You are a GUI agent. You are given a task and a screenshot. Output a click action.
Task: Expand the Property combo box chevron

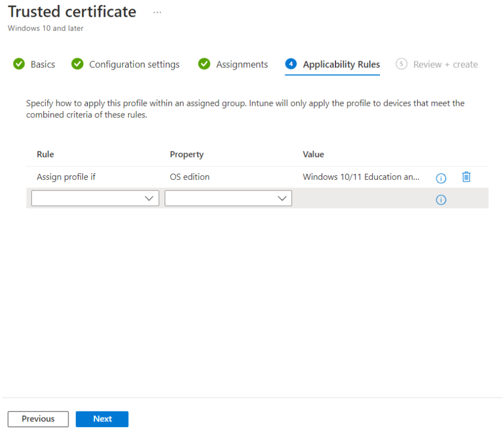tap(282, 199)
